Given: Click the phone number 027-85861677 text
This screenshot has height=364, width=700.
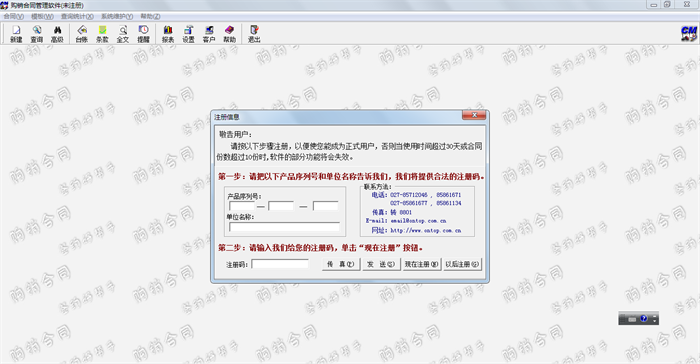Looking at the screenshot, I should tap(409, 203).
